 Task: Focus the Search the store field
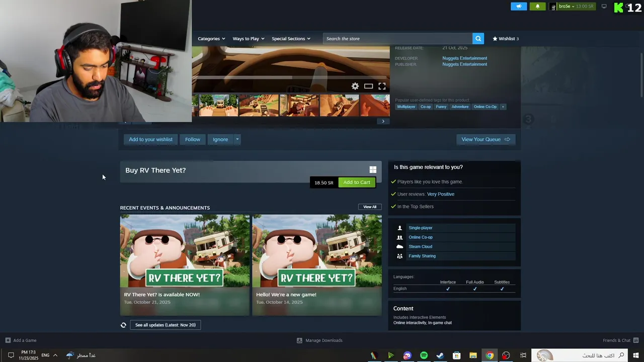point(397,39)
